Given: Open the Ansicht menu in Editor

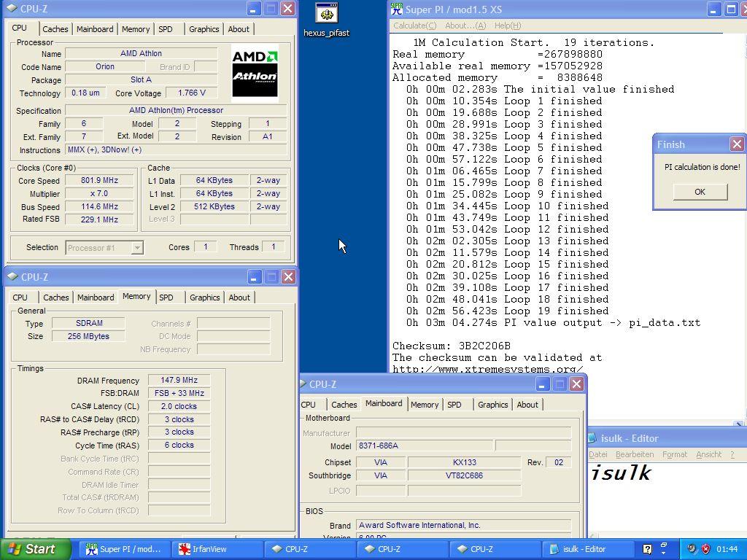Looking at the screenshot, I should (x=709, y=455).
